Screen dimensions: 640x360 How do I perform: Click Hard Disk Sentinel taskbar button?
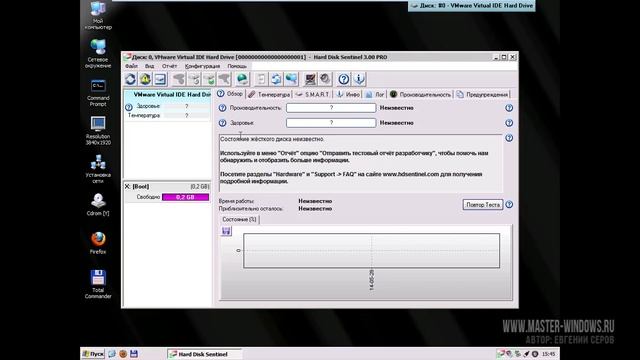pos(204,354)
